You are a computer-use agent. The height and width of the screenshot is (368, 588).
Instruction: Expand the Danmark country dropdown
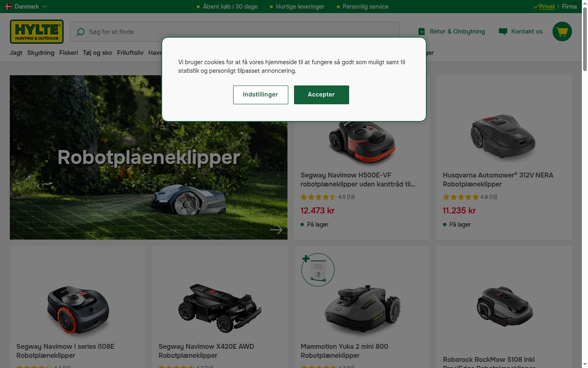pos(26,7)
